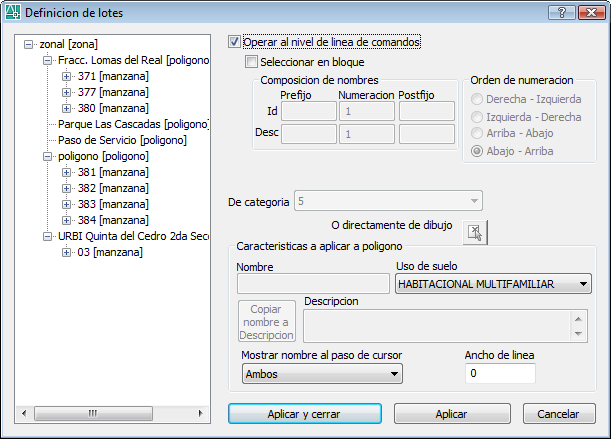Viewport: 611px width, 439px height.
Task: Click the application icon in title bar
Action: [13, 12]
